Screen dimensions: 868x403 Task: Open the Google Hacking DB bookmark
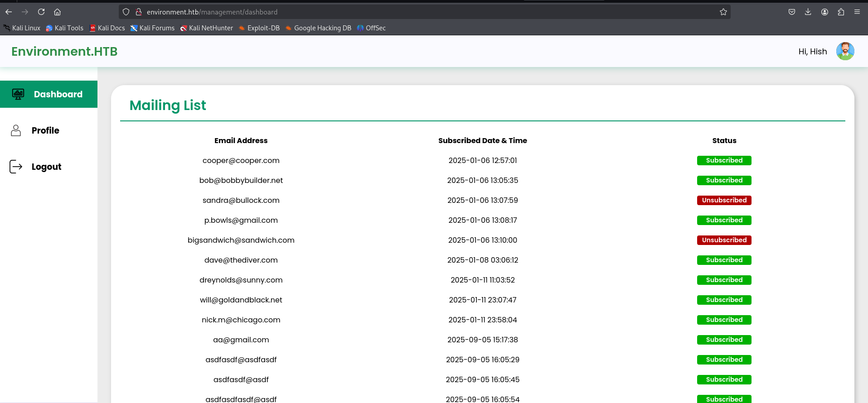tap(318, 28)
